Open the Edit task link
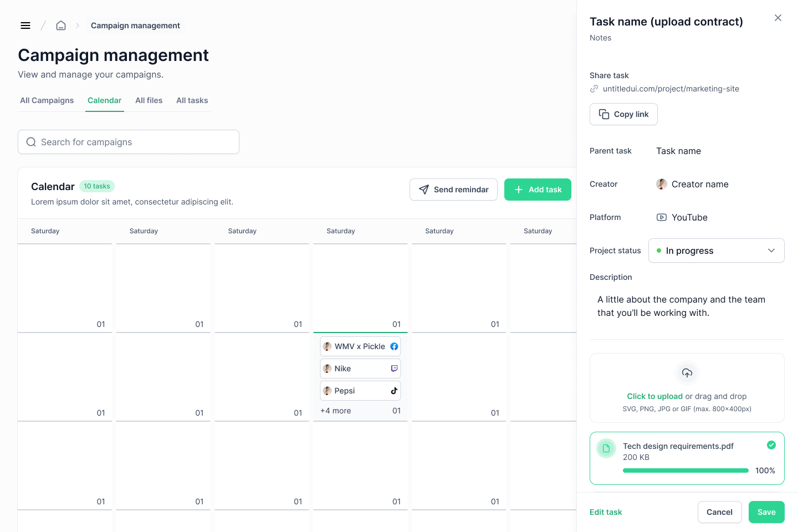This screenshot has width=798, height=532. click(x=606, y=512)
